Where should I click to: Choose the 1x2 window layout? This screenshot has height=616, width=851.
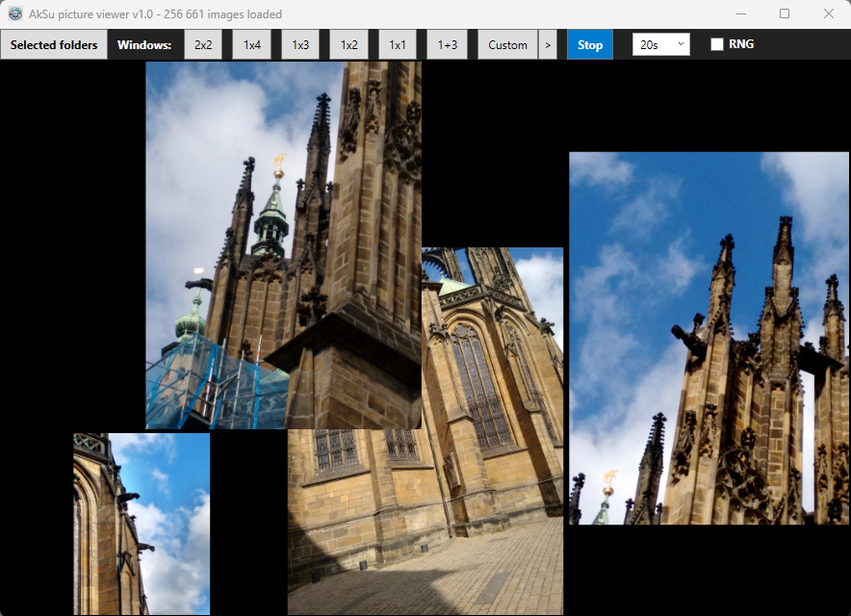[349, 45]
